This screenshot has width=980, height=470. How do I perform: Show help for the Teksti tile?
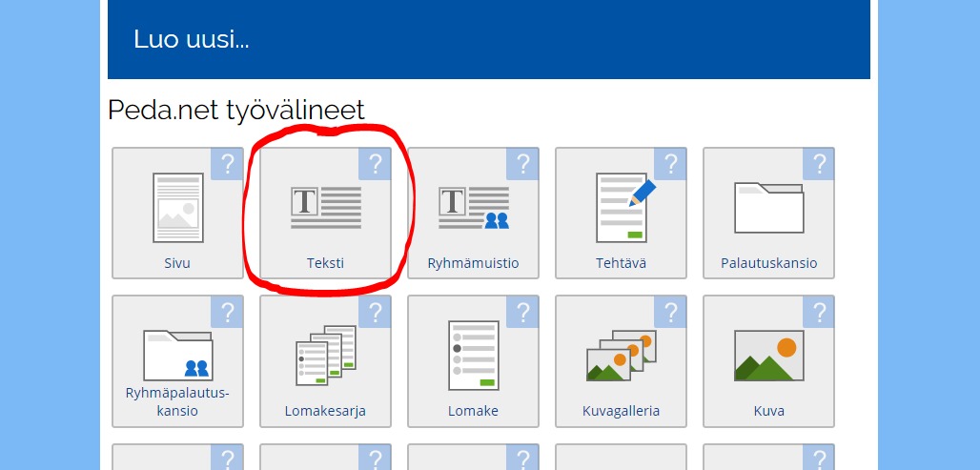[375, 164]
